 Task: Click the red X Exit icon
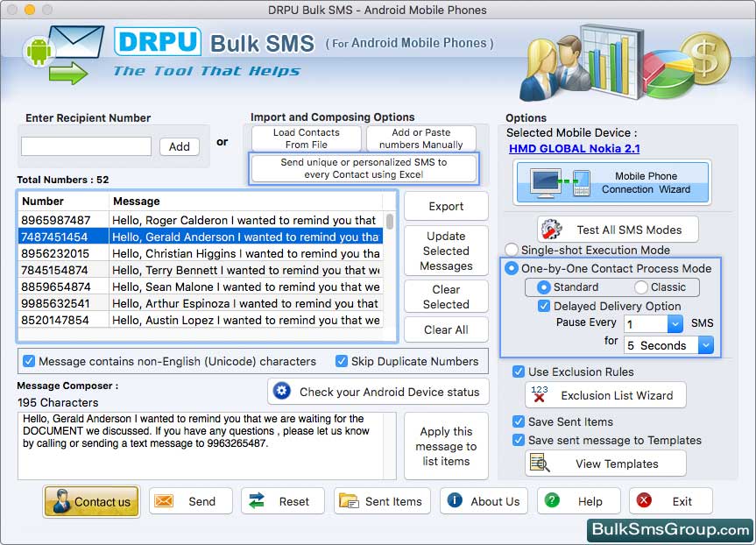tap(644, 500)
